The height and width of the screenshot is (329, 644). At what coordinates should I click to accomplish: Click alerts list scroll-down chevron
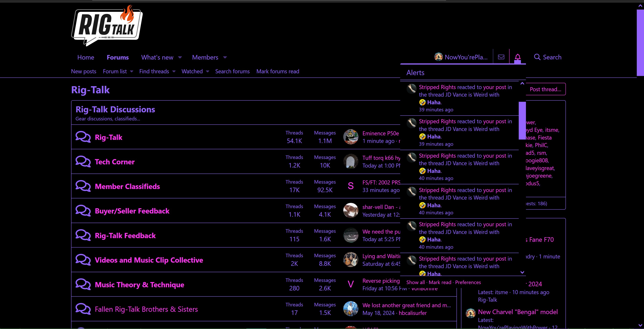522,272
